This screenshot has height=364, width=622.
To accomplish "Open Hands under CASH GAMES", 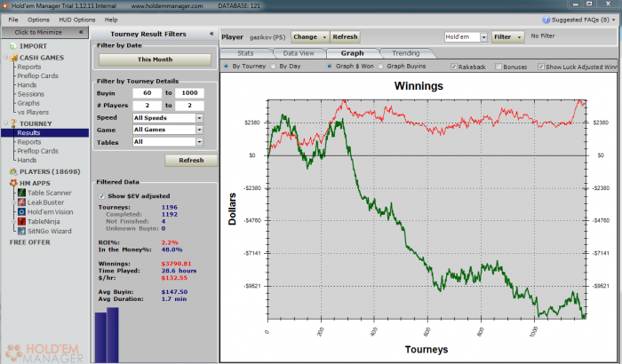I will pos(27,85).
